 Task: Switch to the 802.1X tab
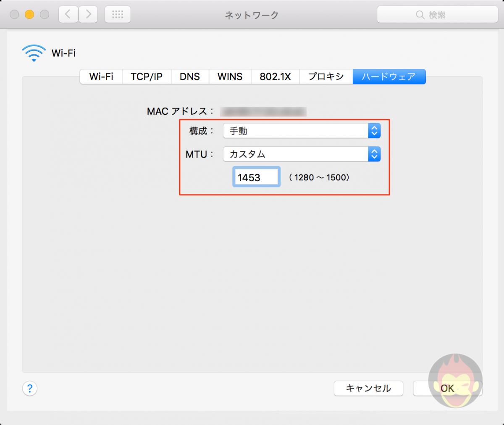coord(275,77)
